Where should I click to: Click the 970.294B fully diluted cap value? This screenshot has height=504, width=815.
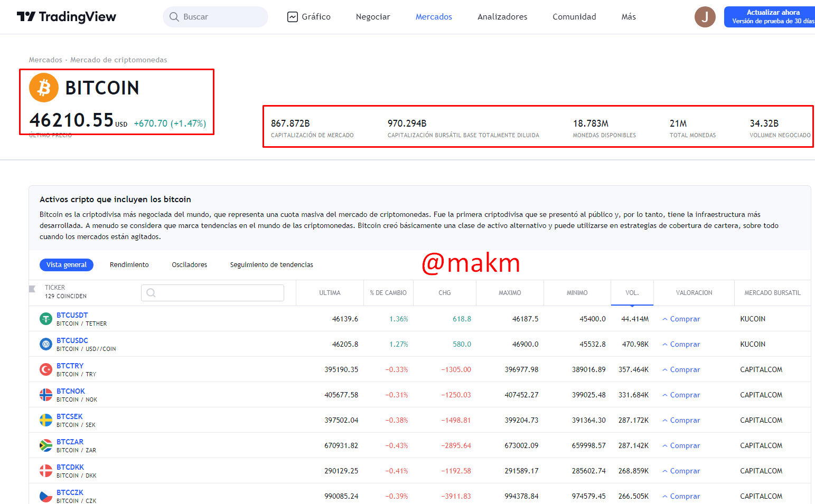point(407,123)
